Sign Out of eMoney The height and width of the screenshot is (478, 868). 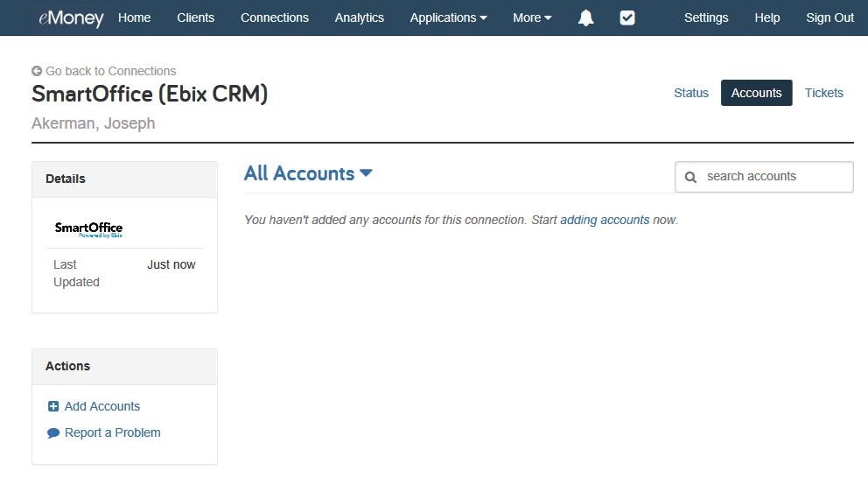(x=829, y=18)
